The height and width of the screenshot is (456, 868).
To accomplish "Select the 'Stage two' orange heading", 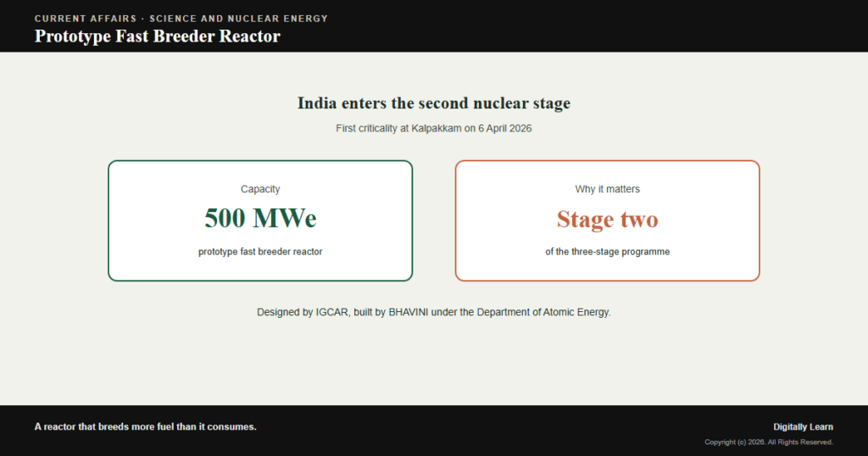I will pos(607,220).
